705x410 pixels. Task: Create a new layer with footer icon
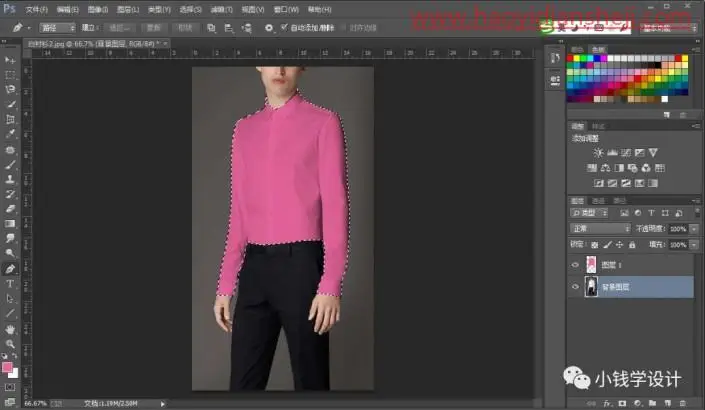pos(668,403)
